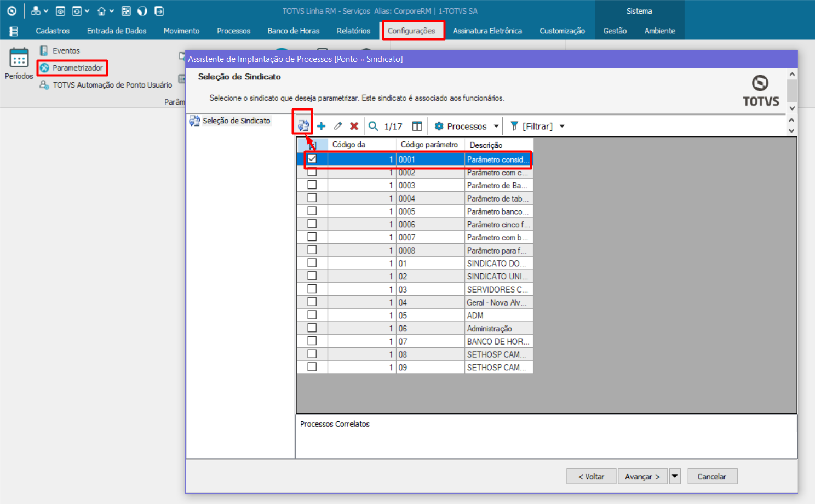Click the Avançar > button
The image size is (815, 504).
click(643, 476)
